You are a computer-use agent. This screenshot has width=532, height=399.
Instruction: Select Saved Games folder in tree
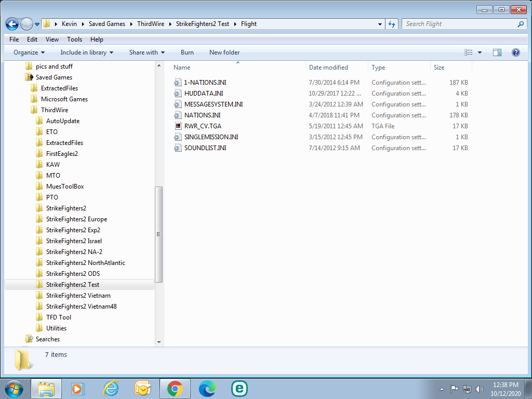[x=54, y=77]
